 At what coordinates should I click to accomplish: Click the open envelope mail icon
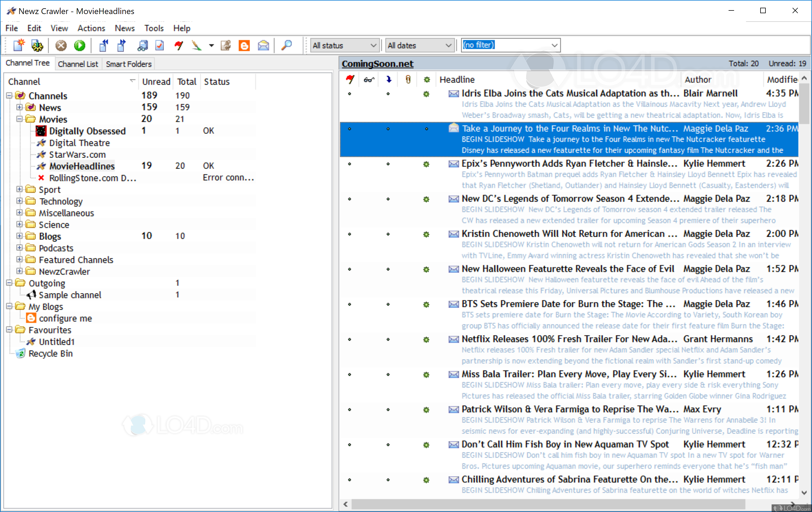coord(263,45)
